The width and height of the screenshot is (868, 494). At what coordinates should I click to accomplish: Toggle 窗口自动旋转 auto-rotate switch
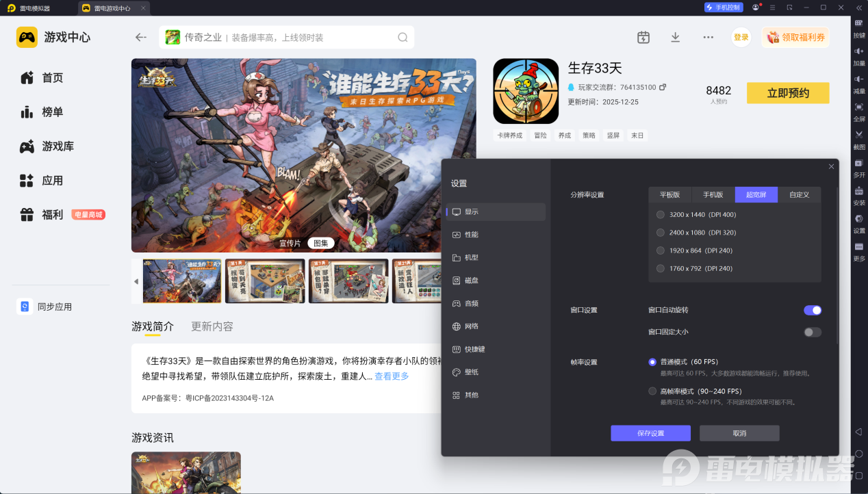813,310
